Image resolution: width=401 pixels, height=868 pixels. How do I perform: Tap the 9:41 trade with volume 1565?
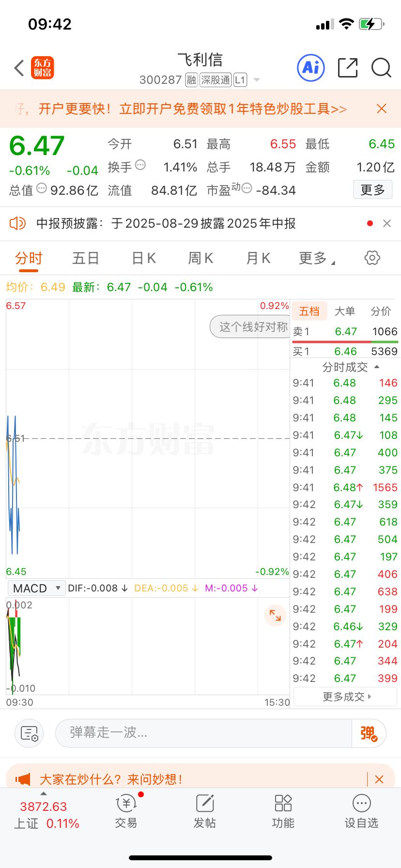click(x=345, y=487)
